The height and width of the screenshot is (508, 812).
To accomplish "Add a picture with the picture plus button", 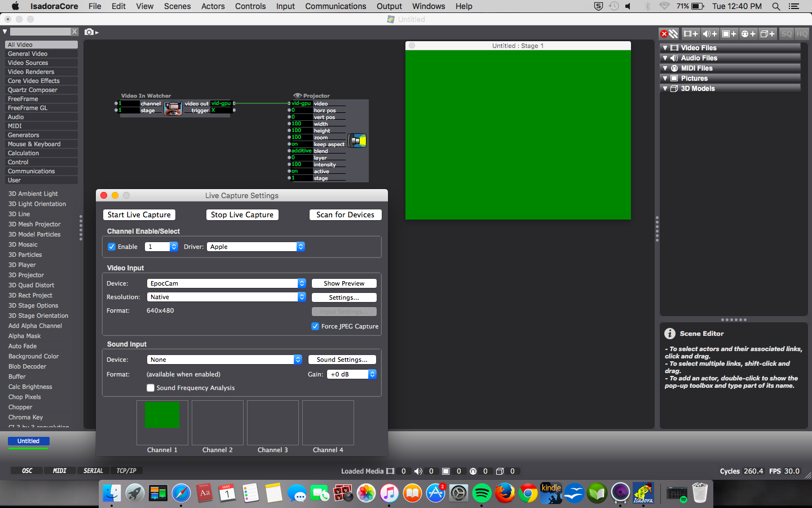I will (x=729, y=34).
